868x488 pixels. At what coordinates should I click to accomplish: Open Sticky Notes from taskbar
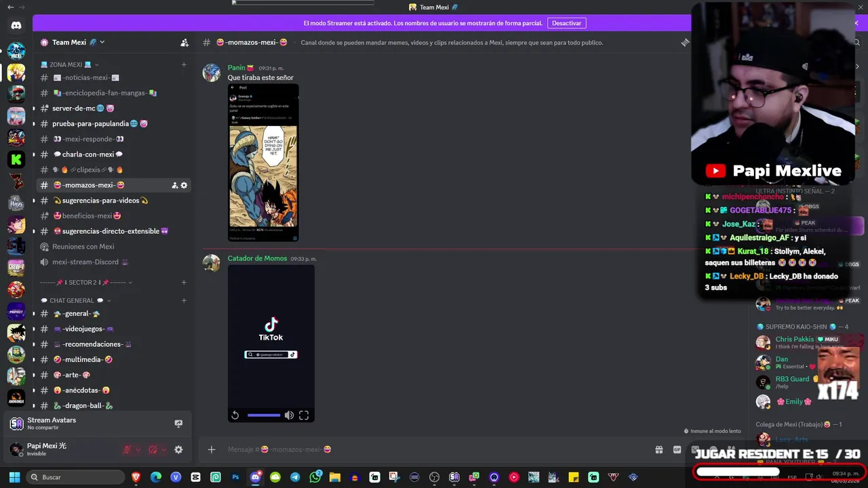(574, 477)
